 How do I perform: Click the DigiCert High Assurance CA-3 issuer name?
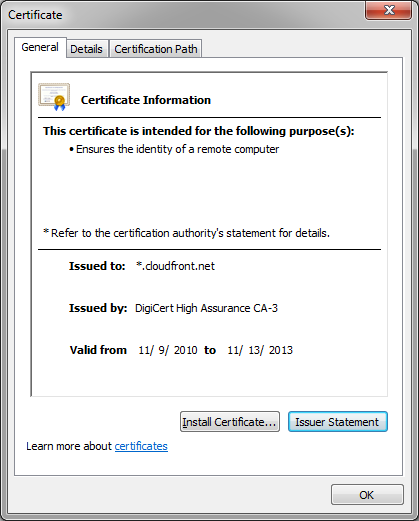click(x=206, y=308)
